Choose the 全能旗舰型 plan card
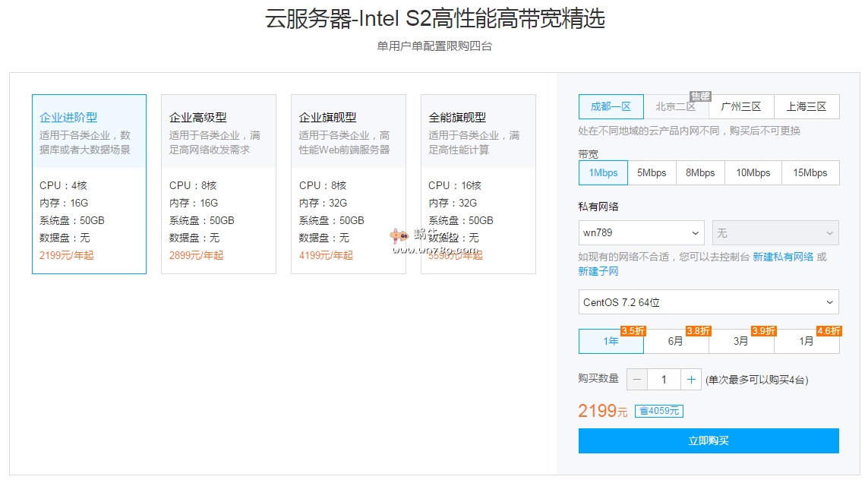 coord(478,184)
